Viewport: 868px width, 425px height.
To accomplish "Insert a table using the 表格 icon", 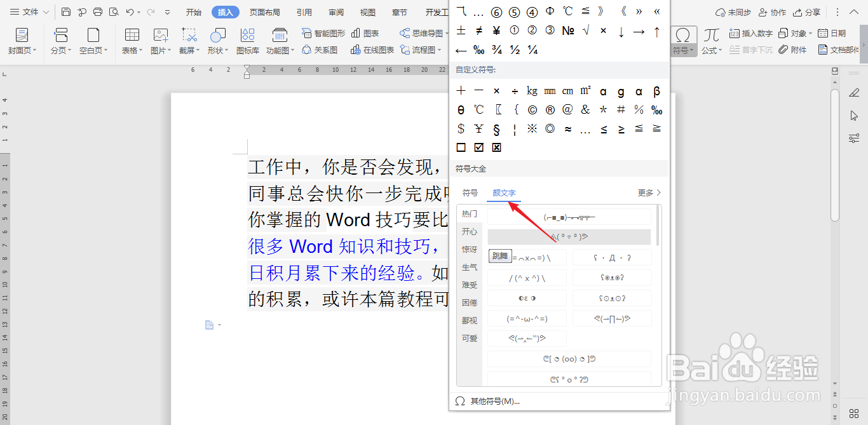I will (x=130, y=36).
